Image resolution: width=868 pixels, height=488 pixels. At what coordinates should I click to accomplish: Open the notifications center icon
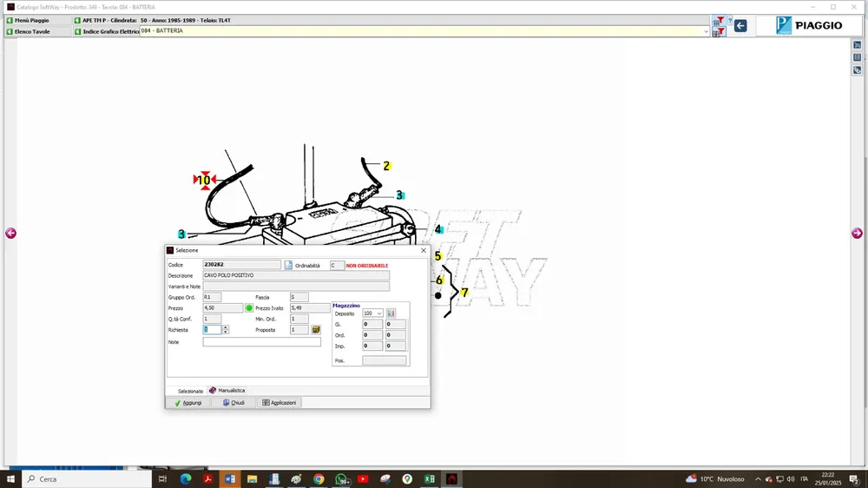855,479
